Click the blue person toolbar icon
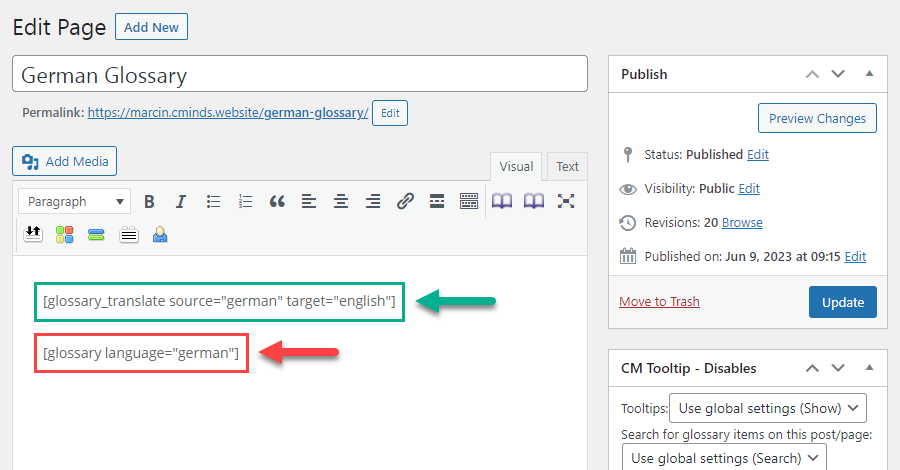The image size is (900, 470). (x=160, y=234)
